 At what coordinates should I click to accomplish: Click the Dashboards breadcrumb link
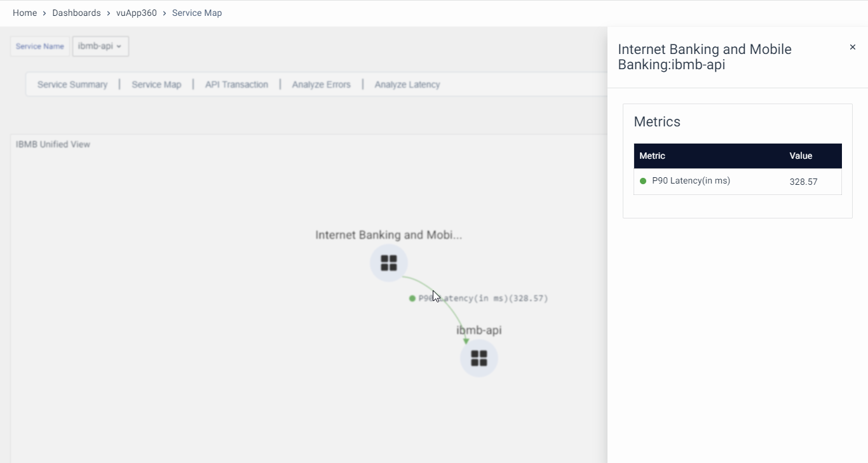[x=76, y=13]
